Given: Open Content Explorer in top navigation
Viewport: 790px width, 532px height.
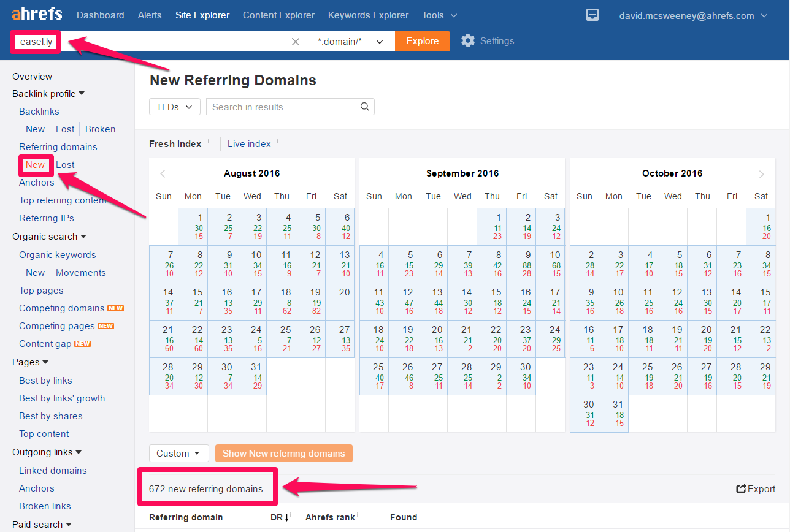Looking at the screenshot, I should (x=279, y=15).
